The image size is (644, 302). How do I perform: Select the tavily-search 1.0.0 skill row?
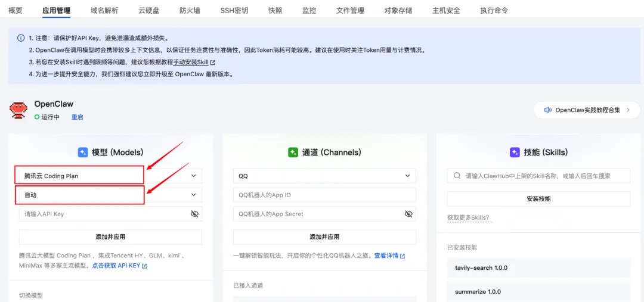point(538,267)
